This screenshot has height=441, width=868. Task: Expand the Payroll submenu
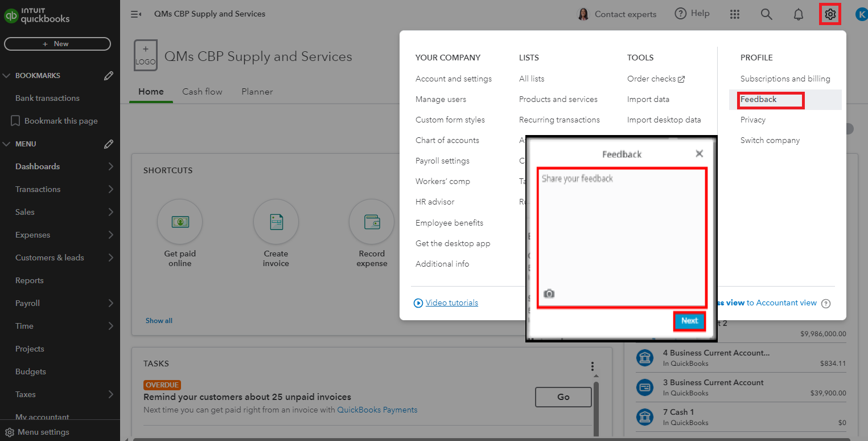110,303
